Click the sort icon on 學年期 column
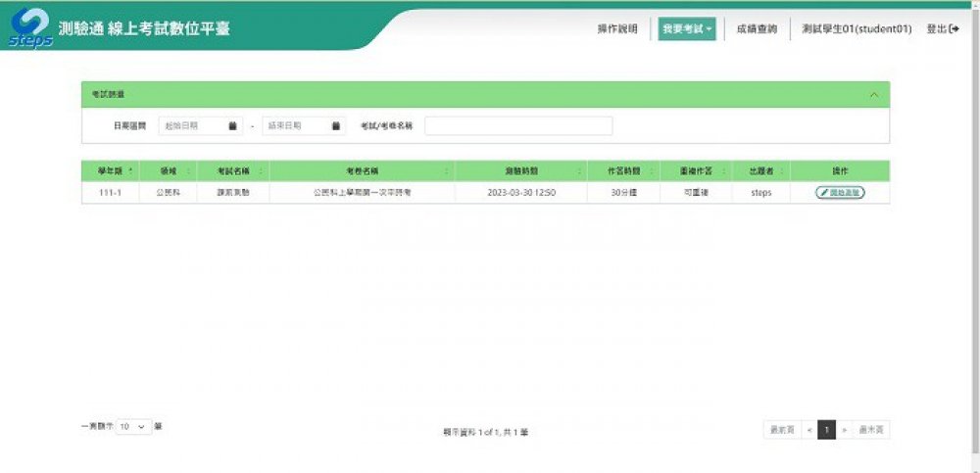 (x=131, y=170)
